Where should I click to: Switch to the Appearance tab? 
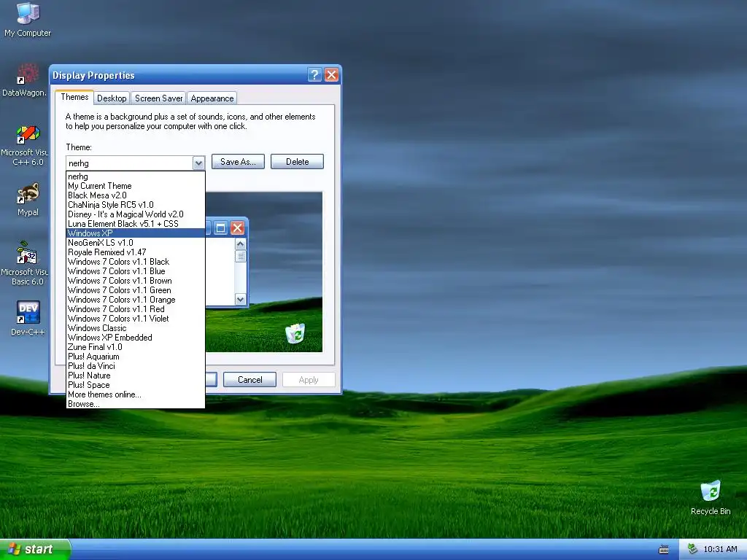pyautogui.click(x=212, y=98)
